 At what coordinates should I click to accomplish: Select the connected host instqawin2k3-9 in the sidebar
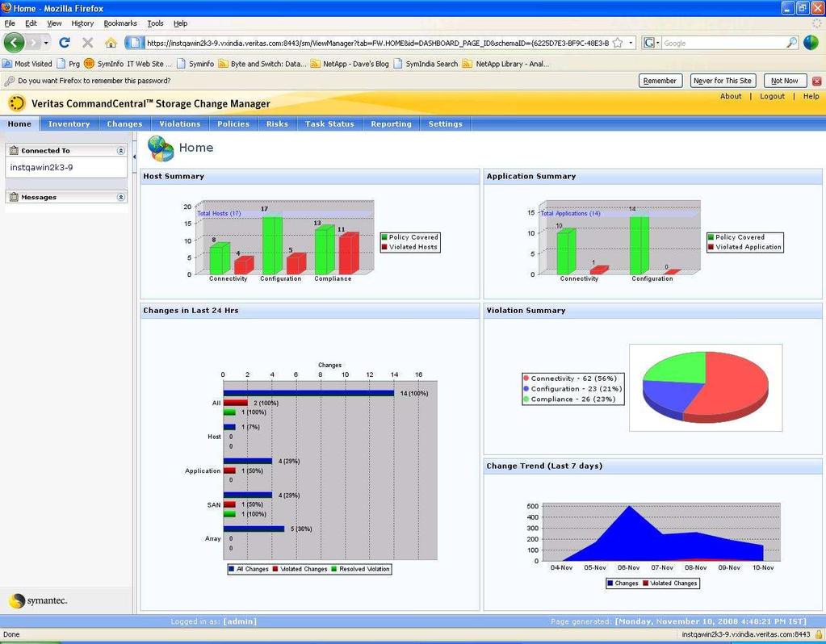coord(42,167)
